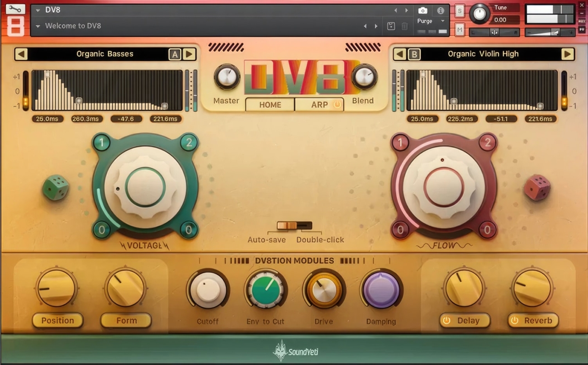Image resolution: width=588 pixels, height=365 pixels.
Task: Click the PV button at top right
Action: 582,29
